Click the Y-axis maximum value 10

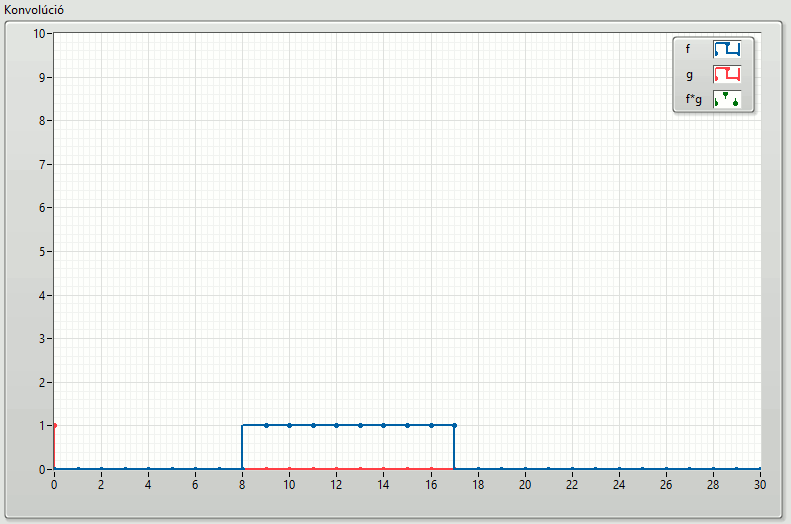pyautogui.click(x=39, y=34)
